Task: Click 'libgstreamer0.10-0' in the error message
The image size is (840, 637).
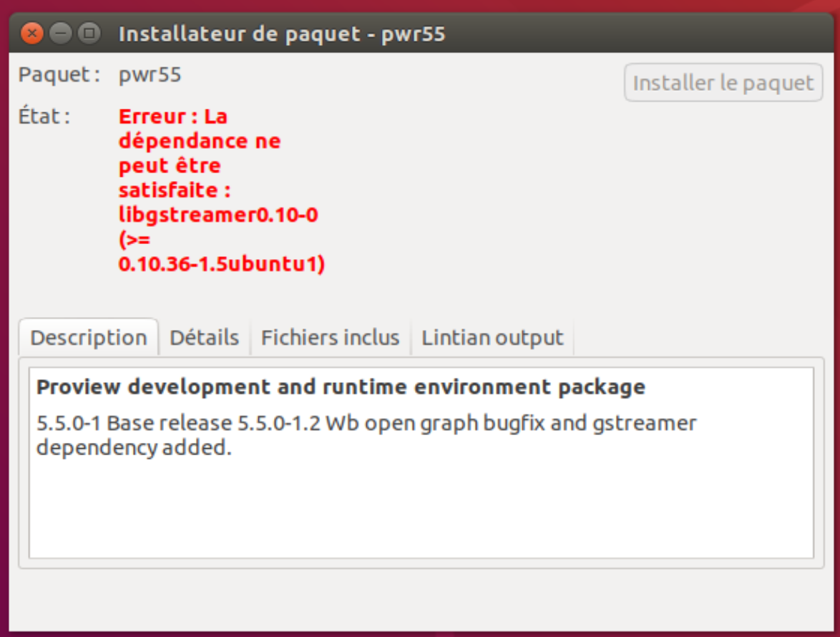Action: tap(218, 215)
